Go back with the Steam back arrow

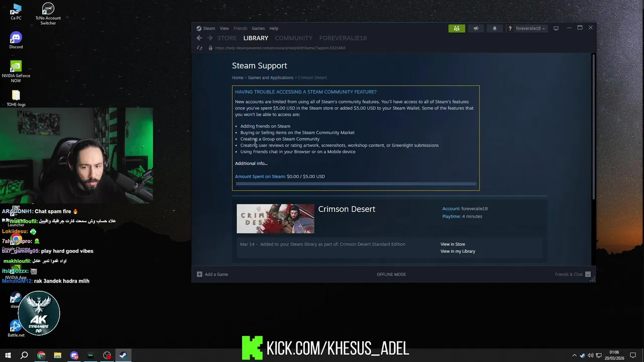(x=199, y=38)
